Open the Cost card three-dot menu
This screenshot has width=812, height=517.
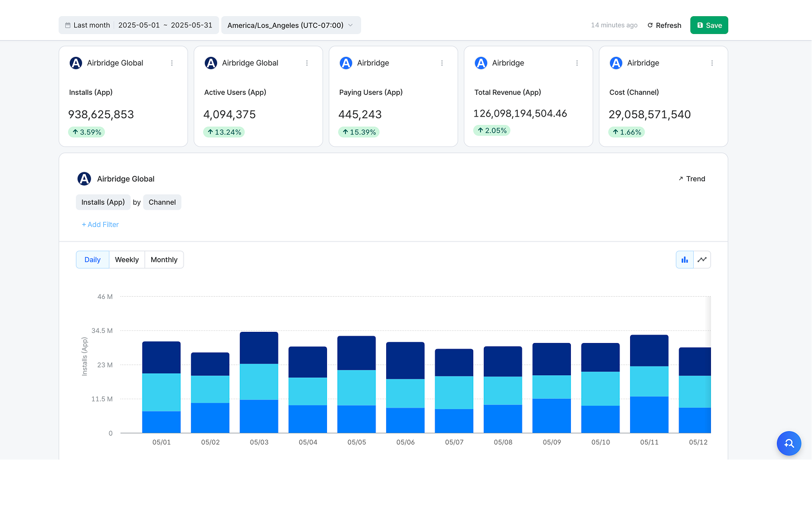pyautogui.click(x=712, y=63)
